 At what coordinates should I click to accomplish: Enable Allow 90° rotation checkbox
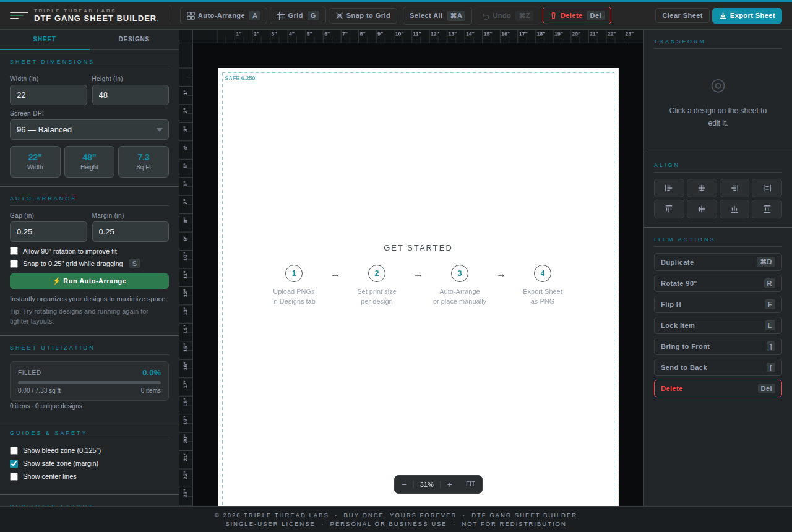coord(14,251)
